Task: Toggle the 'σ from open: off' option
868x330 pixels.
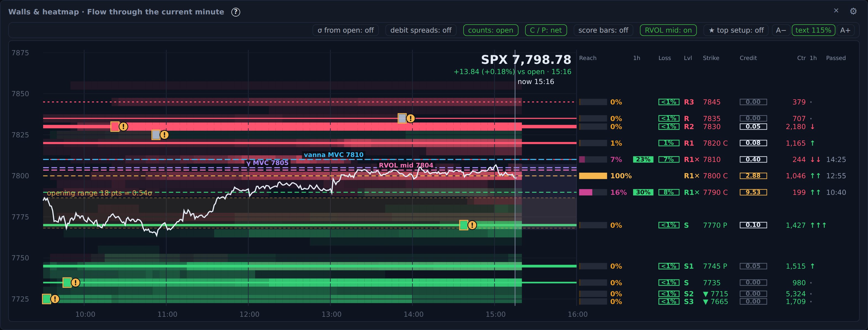Action: pyautogui.click(x=345, y=30)
